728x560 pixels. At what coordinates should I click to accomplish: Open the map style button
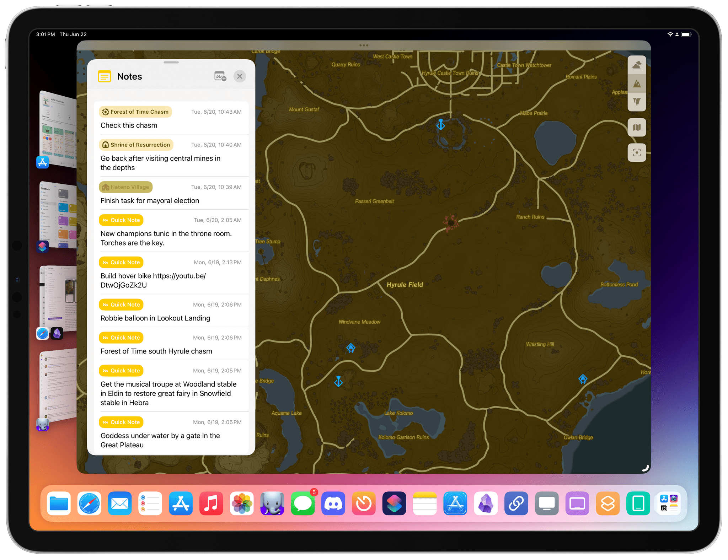637,128
